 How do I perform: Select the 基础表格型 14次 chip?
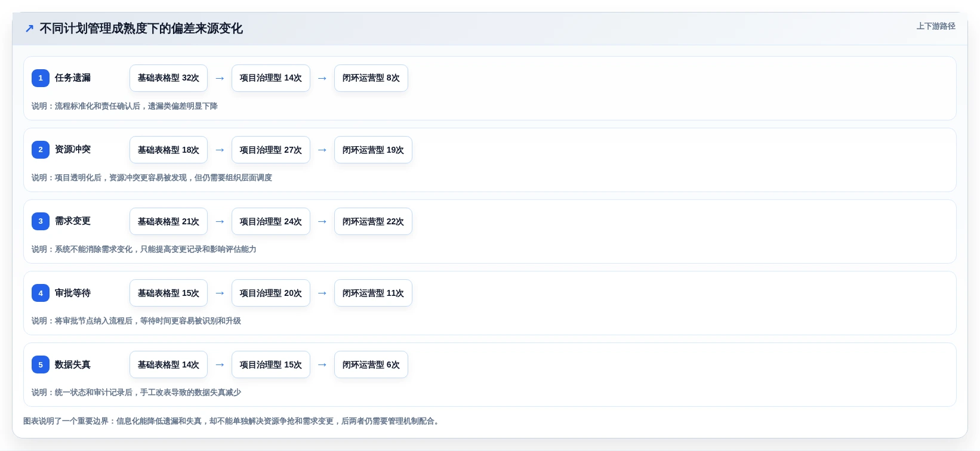coord(168,364)
